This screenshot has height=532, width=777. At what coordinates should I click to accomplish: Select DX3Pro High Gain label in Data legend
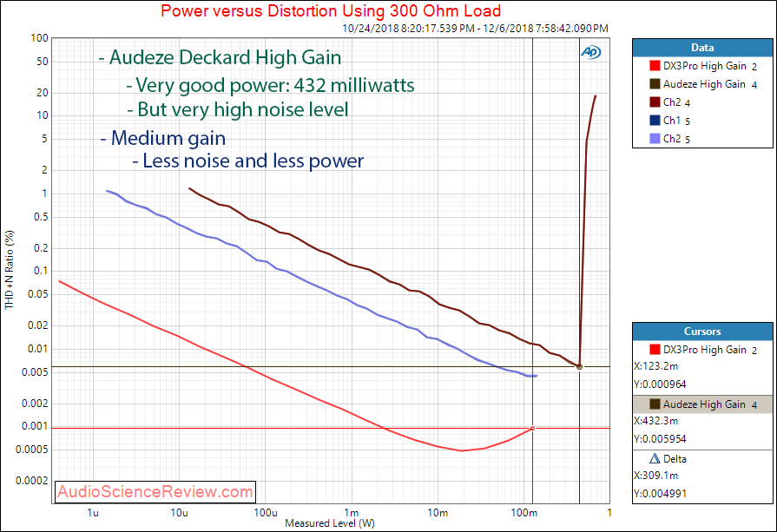tap(709, 66)
